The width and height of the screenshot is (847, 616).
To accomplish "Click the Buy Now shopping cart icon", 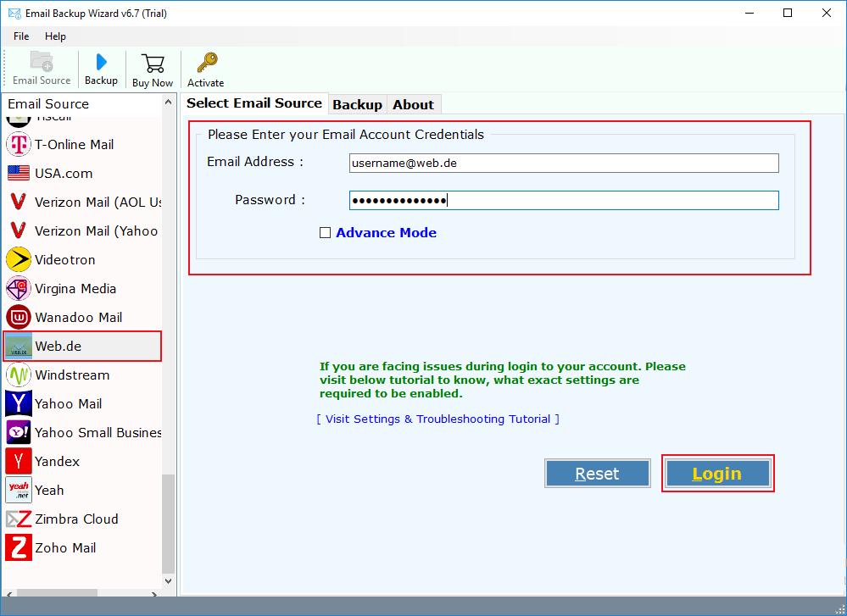I will [153, 64].
